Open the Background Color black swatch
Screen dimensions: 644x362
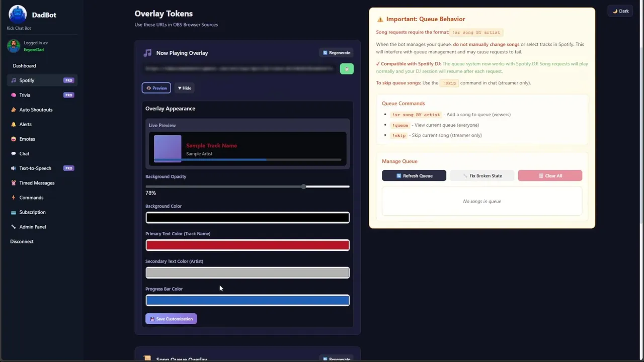(248, 217)
